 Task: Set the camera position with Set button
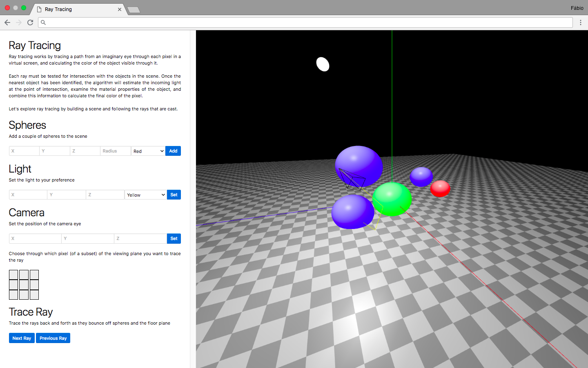(174, 238)
